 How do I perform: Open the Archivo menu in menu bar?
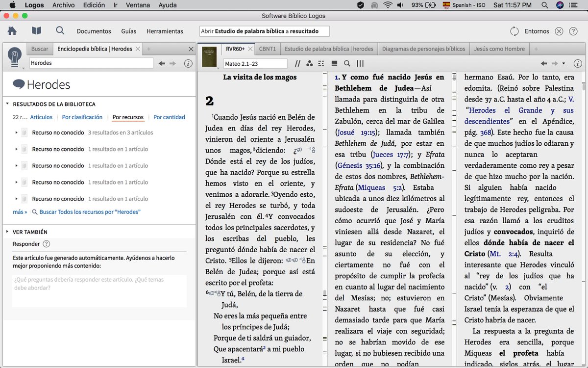(x=64, y=5)
